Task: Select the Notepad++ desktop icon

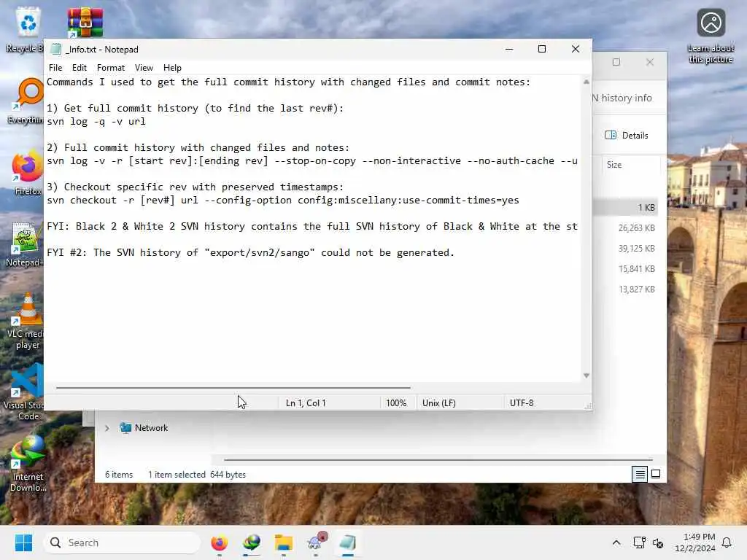Action: click(x=25, y=244)
